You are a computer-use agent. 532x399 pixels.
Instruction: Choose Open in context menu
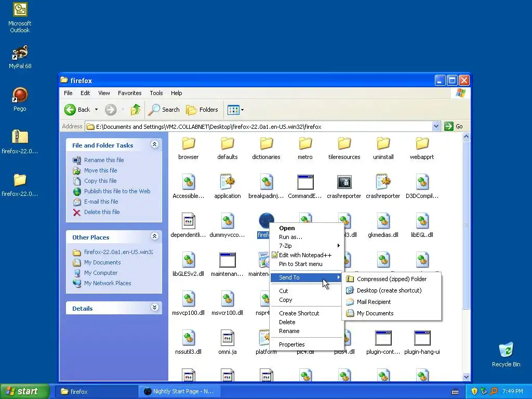307,228
